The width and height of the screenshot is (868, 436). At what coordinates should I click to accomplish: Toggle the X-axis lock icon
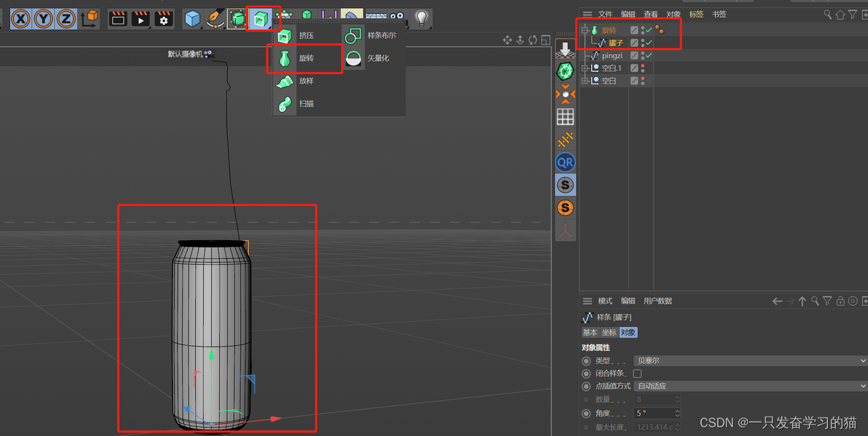click(x=20, y=19)
